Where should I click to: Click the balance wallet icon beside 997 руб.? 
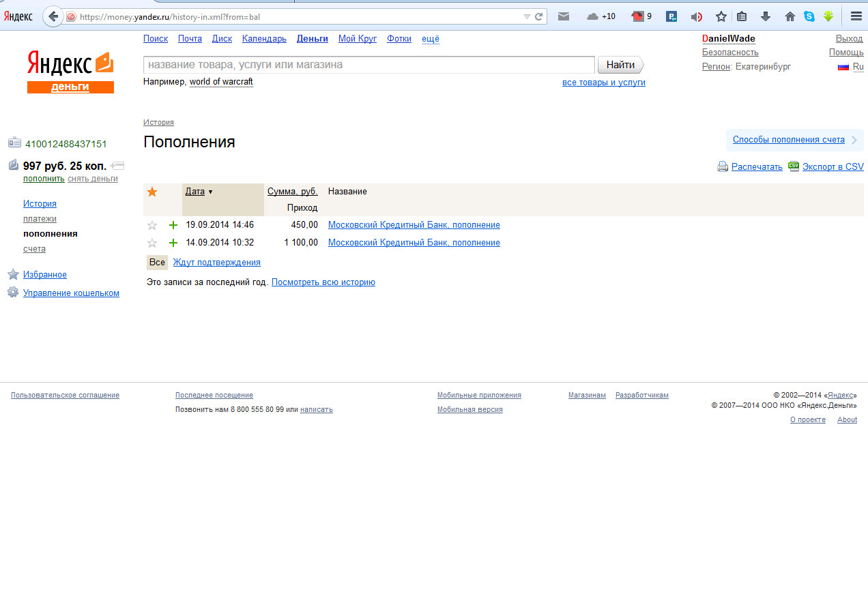coord(14,164)
